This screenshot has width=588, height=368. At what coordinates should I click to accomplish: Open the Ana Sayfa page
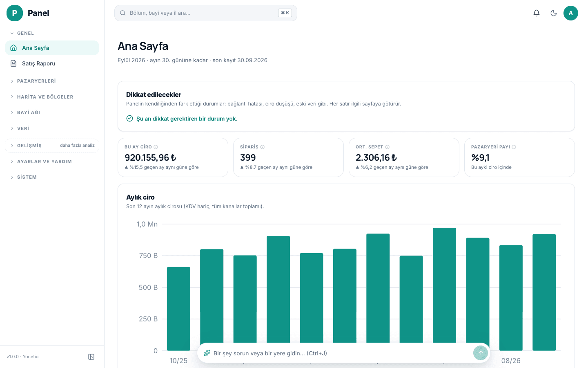(52, 48)
